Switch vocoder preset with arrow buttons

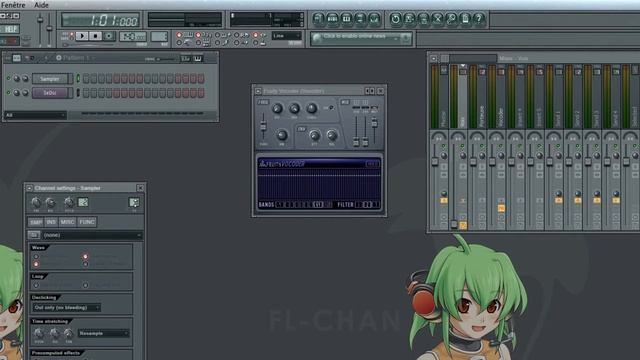click(x=370, y=91)
